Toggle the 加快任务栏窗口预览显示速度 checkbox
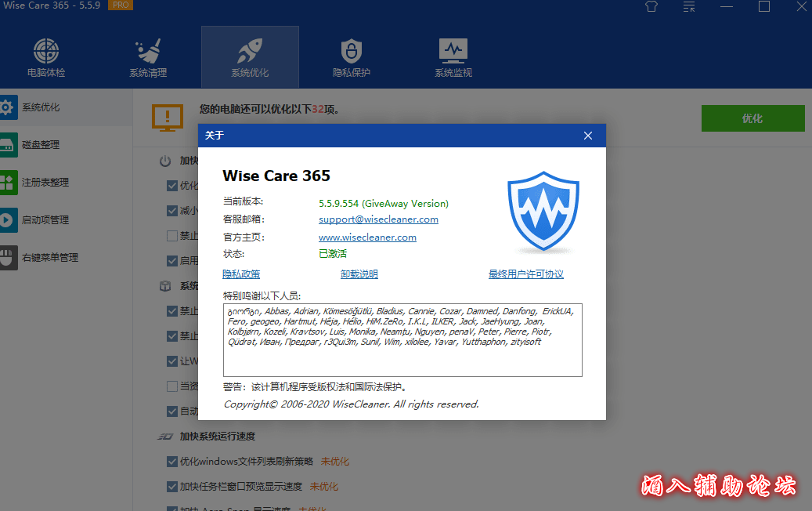812x511 pixels. (x=172, y=487)
